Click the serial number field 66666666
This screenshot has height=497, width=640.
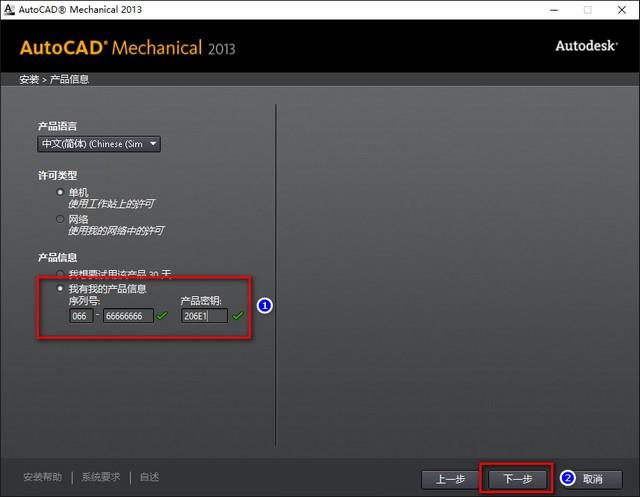[128, 316]
